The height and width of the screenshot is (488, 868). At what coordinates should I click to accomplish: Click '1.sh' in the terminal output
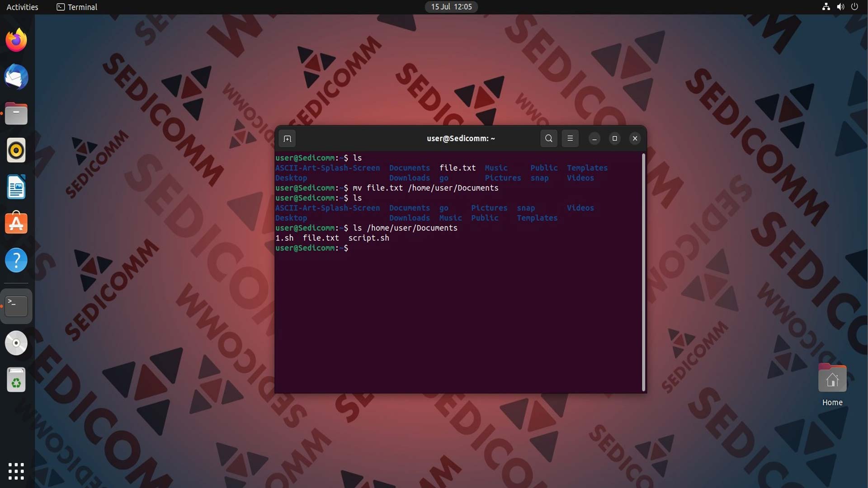tap(284, 238)
